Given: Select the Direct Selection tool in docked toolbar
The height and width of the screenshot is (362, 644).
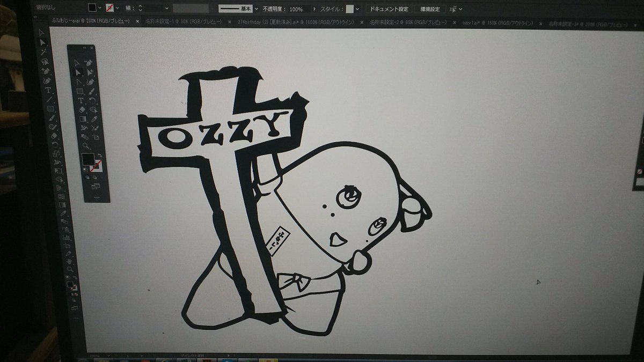Looking at the screenshot, I should point(42,42).
